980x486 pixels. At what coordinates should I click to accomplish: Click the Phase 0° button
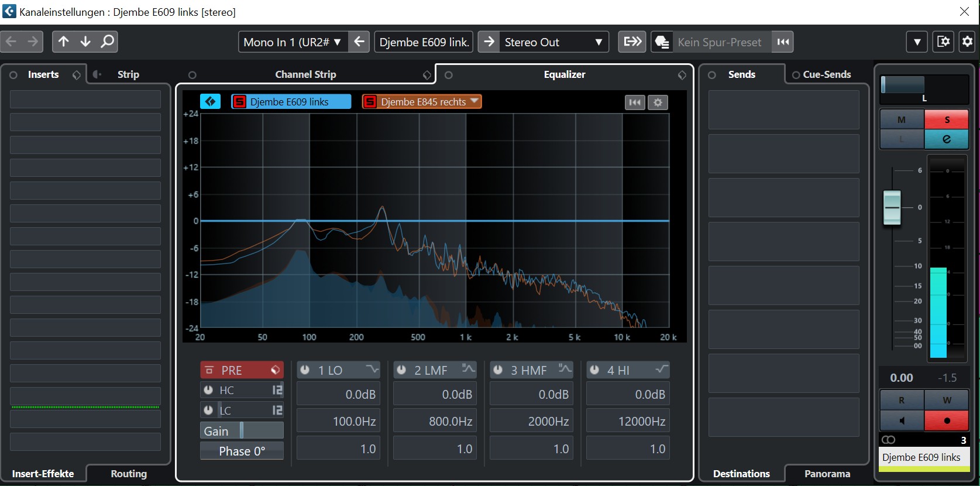click(242, 451)
